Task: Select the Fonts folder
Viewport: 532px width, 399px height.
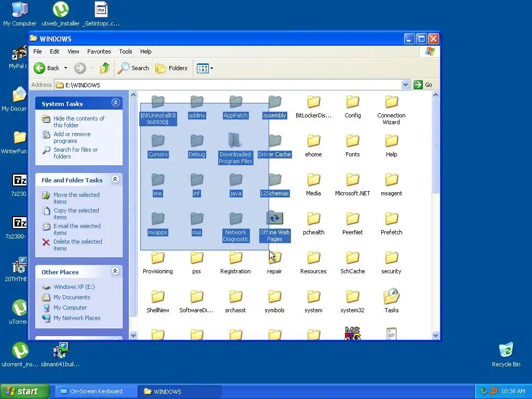Action: (353, 146)
